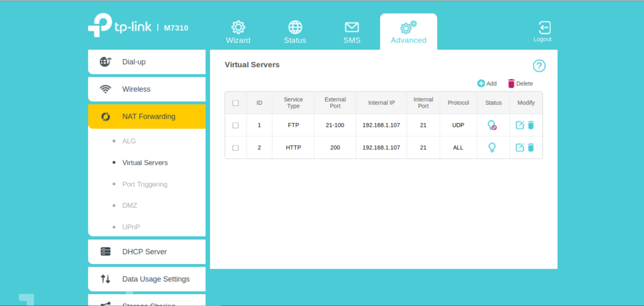Delete the FTP row using trash icon

point(531,125)
